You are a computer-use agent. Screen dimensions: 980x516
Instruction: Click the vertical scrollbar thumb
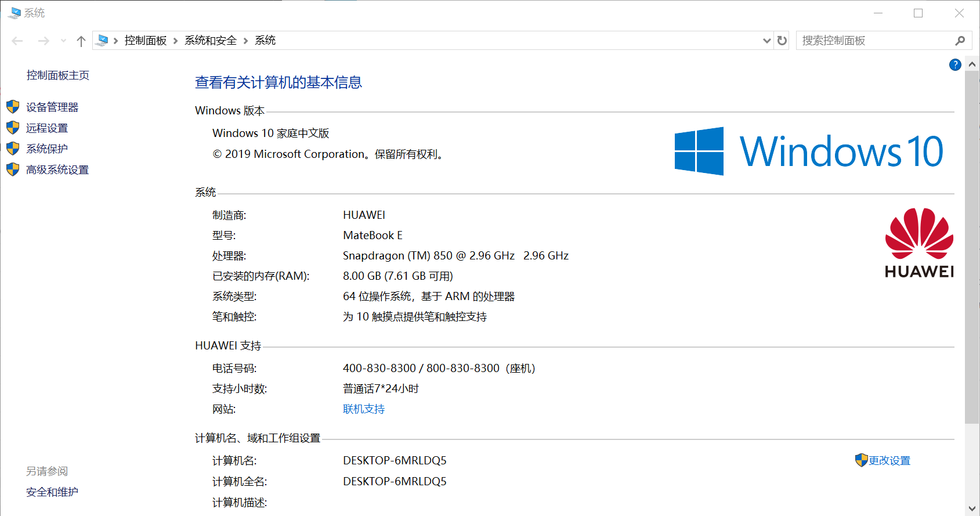tap(972, 247)
